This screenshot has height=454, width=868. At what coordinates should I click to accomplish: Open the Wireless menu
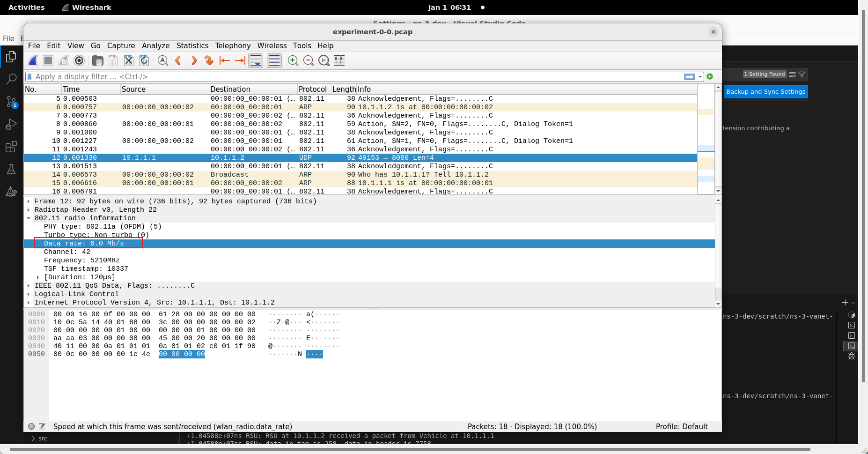pyautogui.click(x=272, y=45)
